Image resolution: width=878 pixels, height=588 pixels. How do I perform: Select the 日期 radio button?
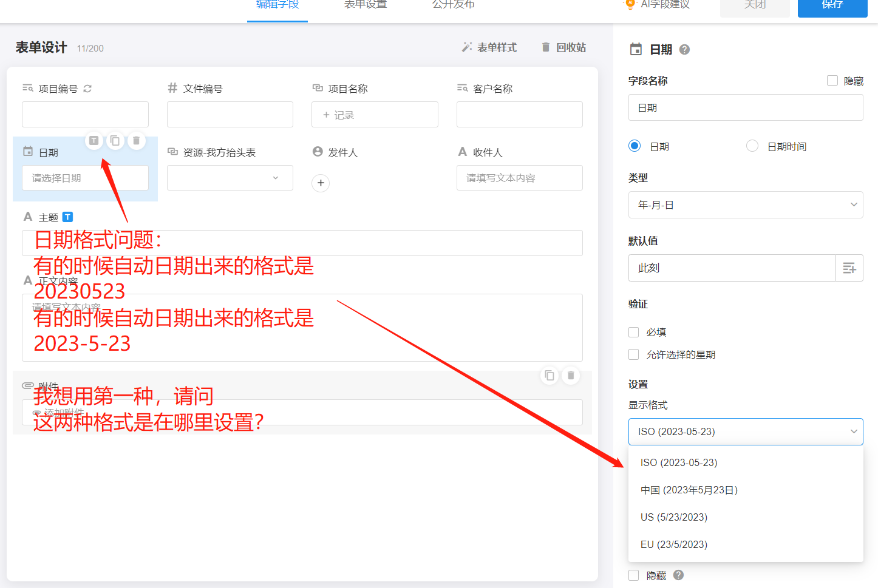point(635,146)
